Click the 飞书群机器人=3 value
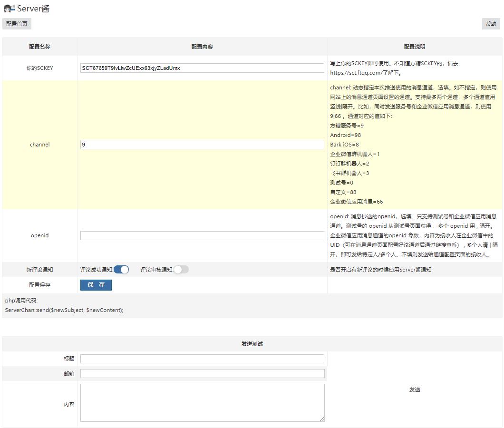This screenshot has height=428, width=504. [350, 173]
